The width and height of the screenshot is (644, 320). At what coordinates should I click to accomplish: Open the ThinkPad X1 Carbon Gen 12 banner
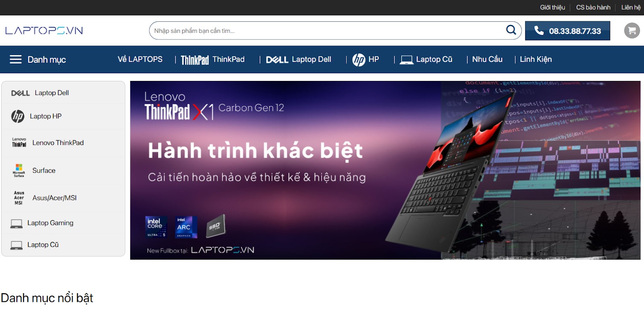point(385,170)
